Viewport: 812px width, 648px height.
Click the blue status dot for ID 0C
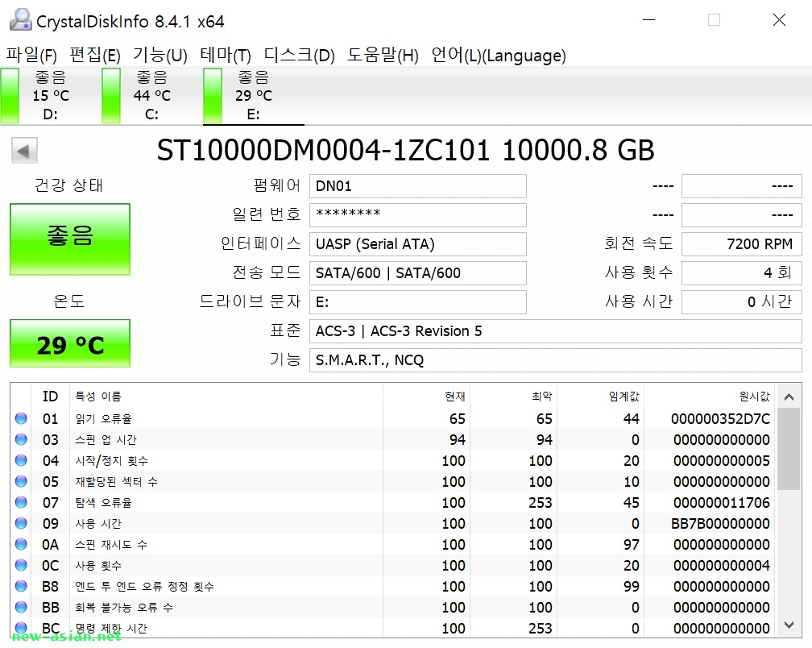click(x=21, y=565)
